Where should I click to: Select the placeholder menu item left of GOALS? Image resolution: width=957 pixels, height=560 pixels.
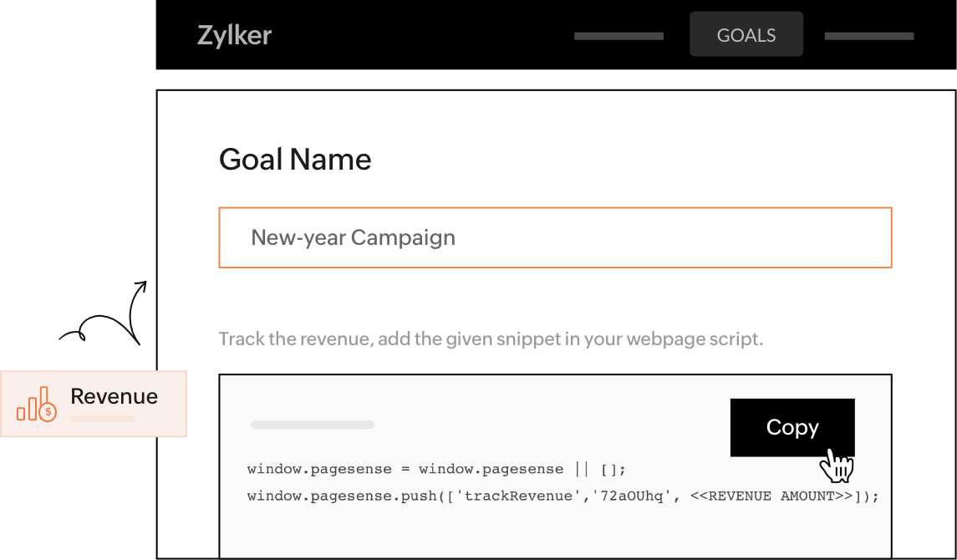(x=618, y=36)
